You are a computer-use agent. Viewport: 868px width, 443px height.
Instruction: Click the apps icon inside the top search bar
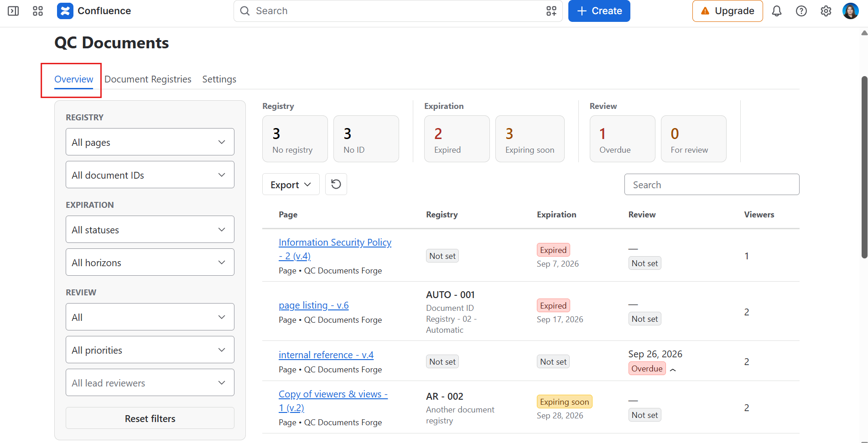551,11
